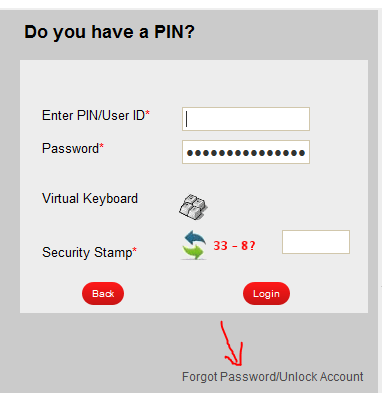
Task: Click the 'Do you have a PIN?' heading
Action: tap(109, 32)
